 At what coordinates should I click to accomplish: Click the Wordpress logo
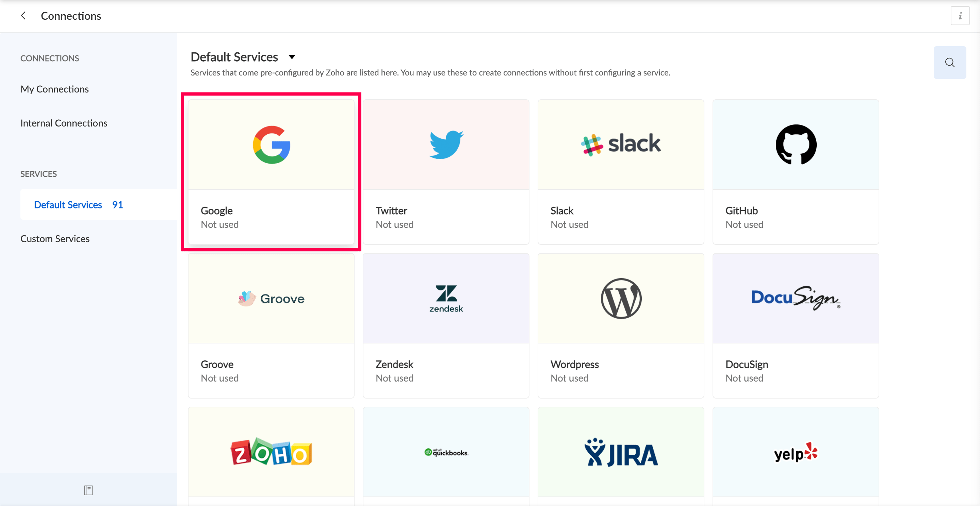[621, 299]
